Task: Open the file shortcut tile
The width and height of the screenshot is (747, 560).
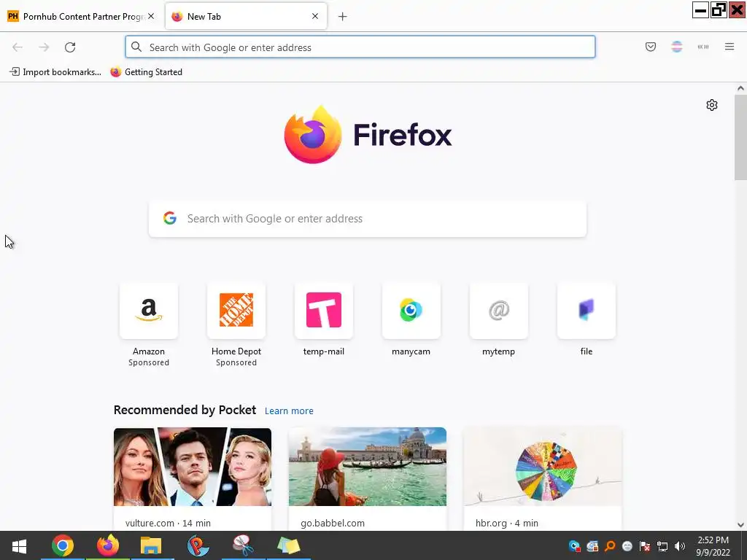Action: tap(587, 311)
